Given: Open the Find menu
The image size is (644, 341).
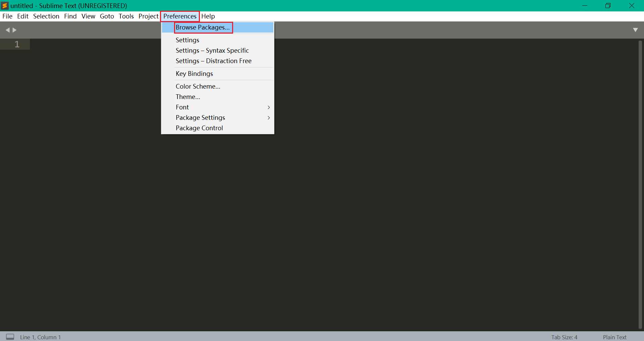Looking at the screenshot, I should 70,16.
